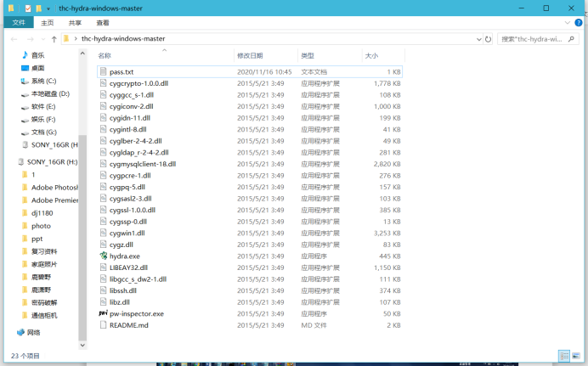Open the 共享 ribbon tab

tap(75, 23)
